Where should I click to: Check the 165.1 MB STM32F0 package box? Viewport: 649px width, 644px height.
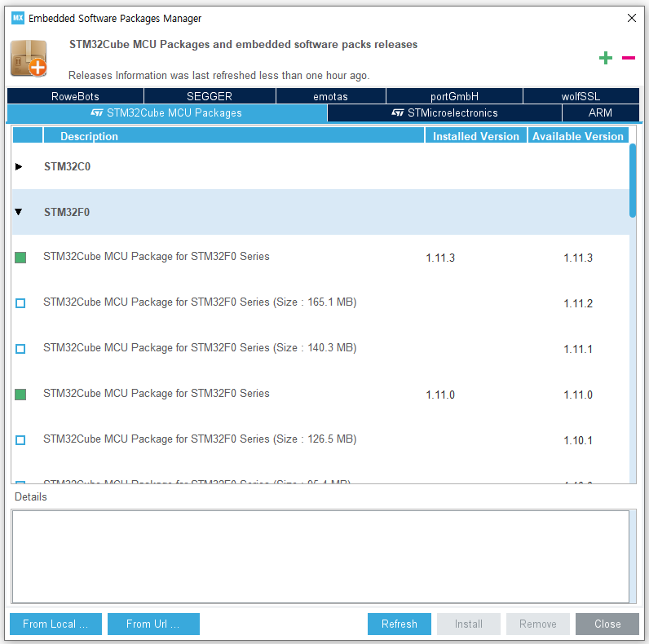(20, 303)
